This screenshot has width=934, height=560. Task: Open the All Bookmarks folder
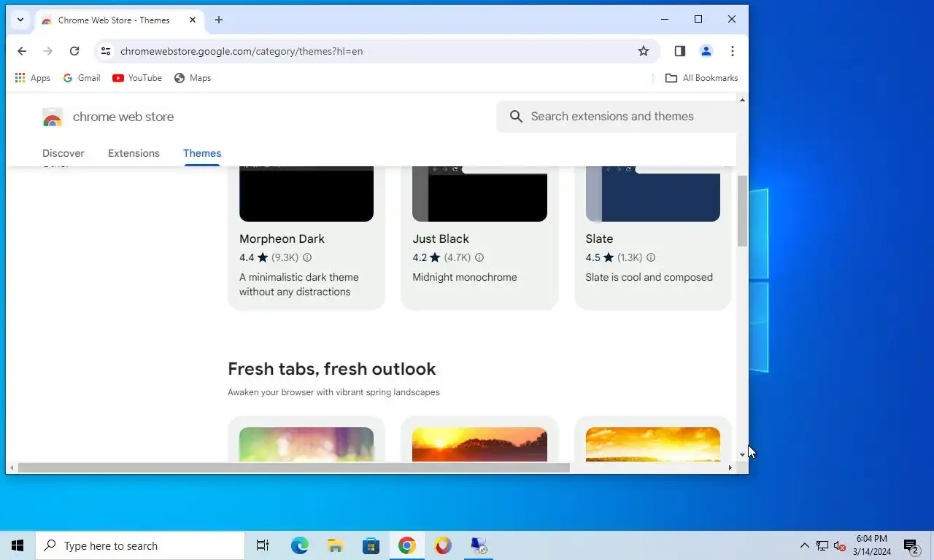pos(702,78)
